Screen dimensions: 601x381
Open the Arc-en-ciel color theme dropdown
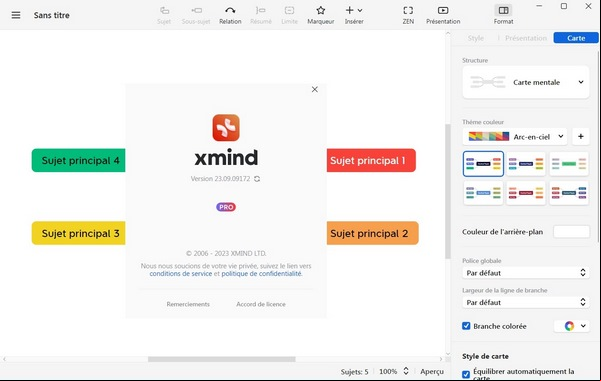pyautogui.click(x=515, y=136)
